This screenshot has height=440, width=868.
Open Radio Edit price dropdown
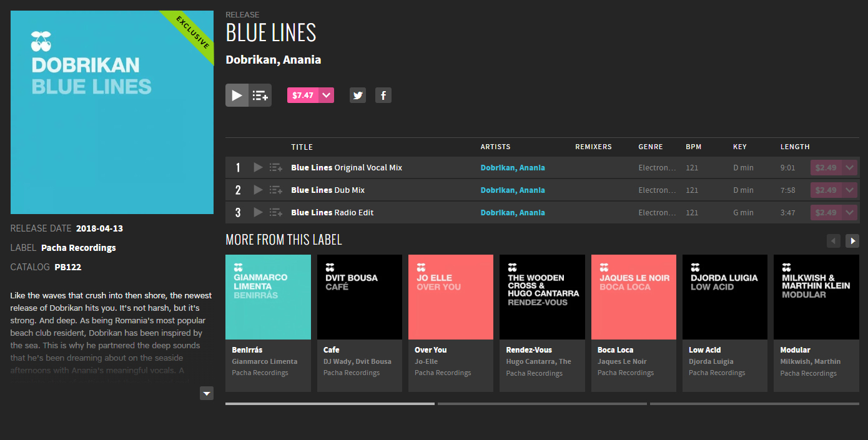pyautogui.click(x=849, y=212)
